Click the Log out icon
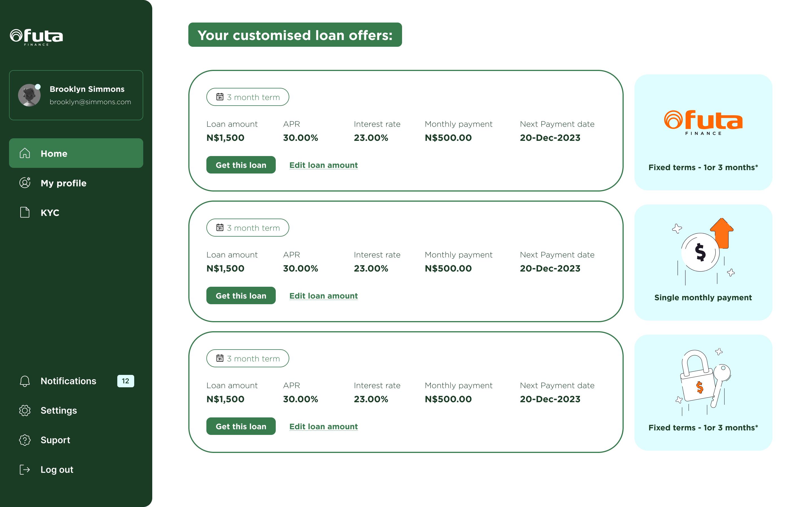The image size is (812, 507). [25, 470]
